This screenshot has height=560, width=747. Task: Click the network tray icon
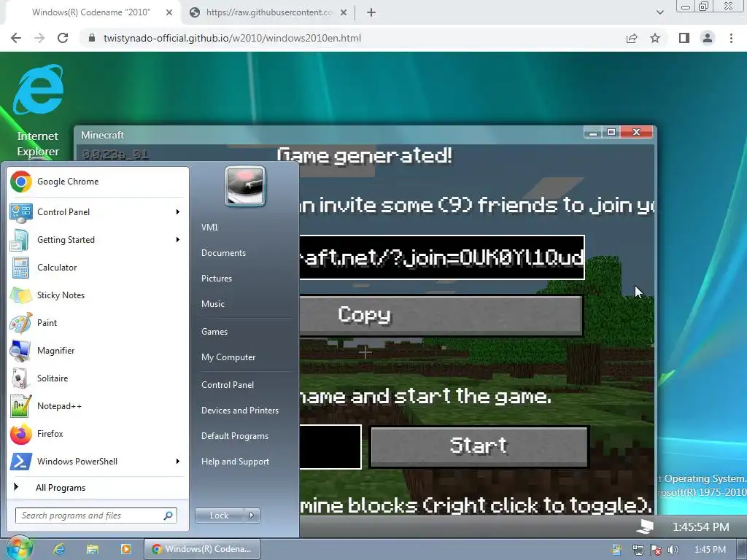coord(638,550)
